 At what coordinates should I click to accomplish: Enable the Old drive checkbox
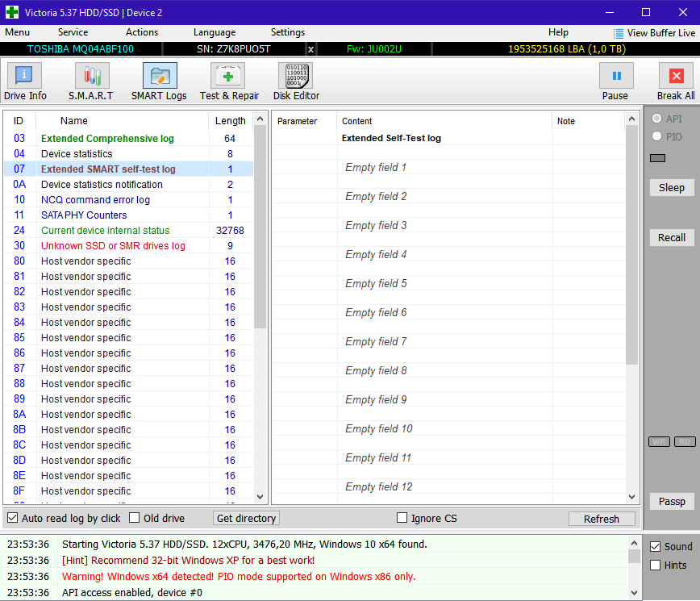point(135,518)
